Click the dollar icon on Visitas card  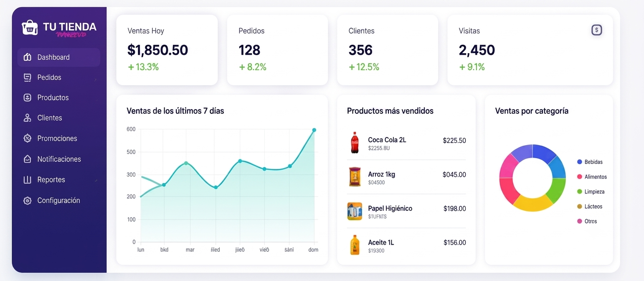click(597, 30)
